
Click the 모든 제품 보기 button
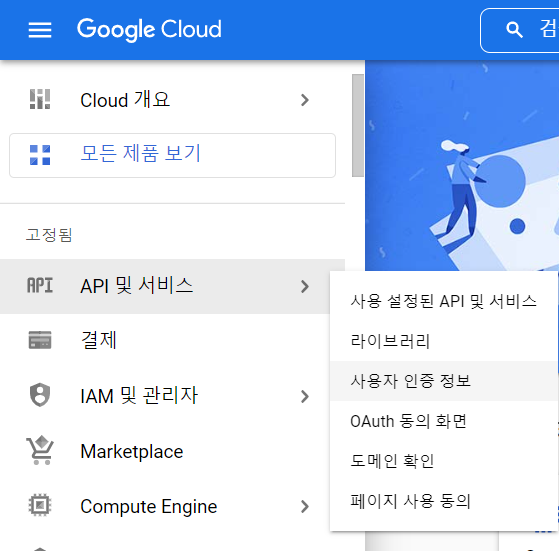[x=172, y=155]
